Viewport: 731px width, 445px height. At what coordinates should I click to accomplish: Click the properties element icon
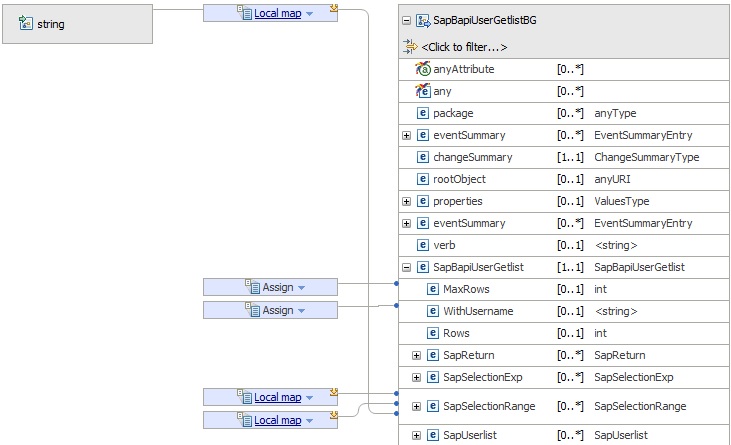point(423,201)
